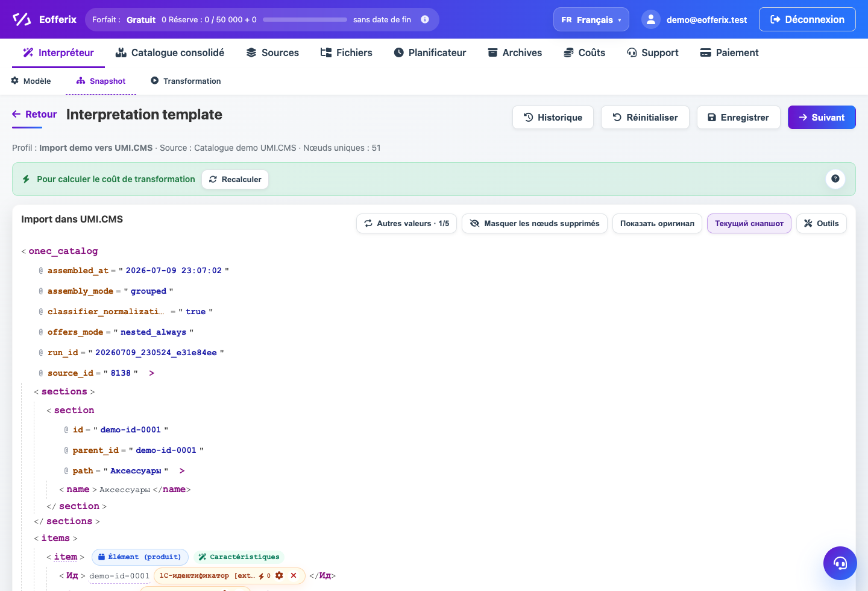Open the Paiement tab
Screen dimensions: 868x591
[x=729, y=52]
